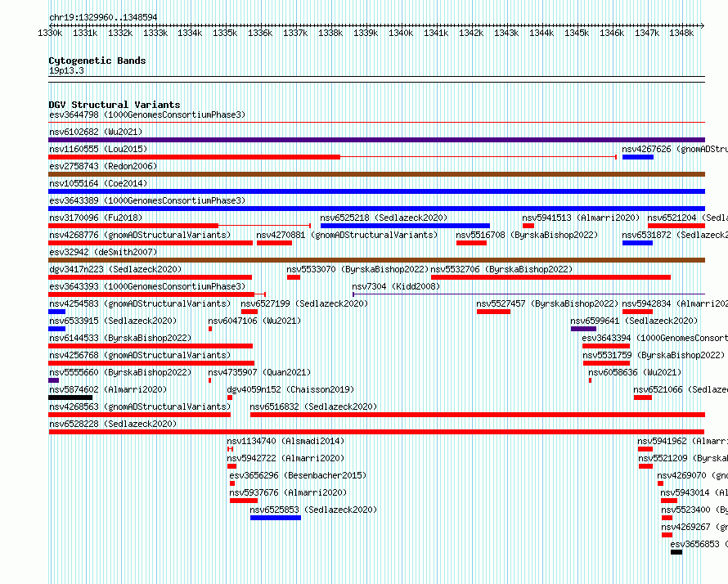The width and height of the screenshot is (728, 584).
Task: Open nsv6528228 (Sedlazeck2020) label
Action: tap(113, 424)
